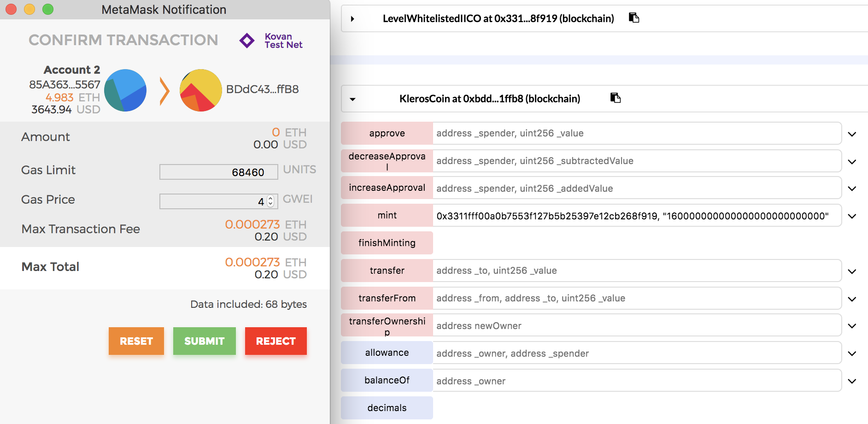The width and height of the screenshot is (868, 424).
Task: Focus transfer parameters input field
Action: pos(637,271)
